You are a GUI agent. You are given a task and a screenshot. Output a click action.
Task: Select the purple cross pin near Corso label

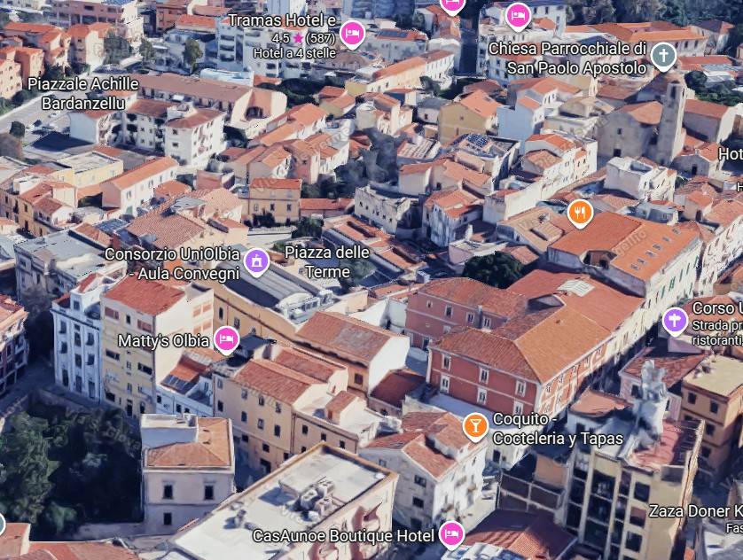point(677,320)
